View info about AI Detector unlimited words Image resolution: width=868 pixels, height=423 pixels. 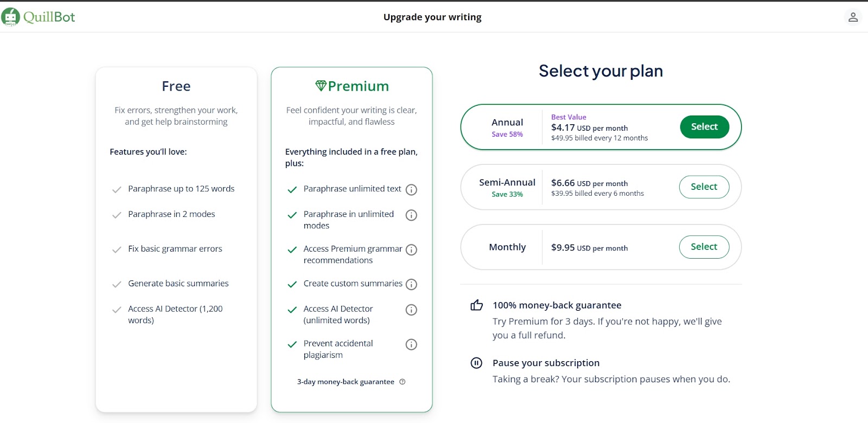coord(411,310)
